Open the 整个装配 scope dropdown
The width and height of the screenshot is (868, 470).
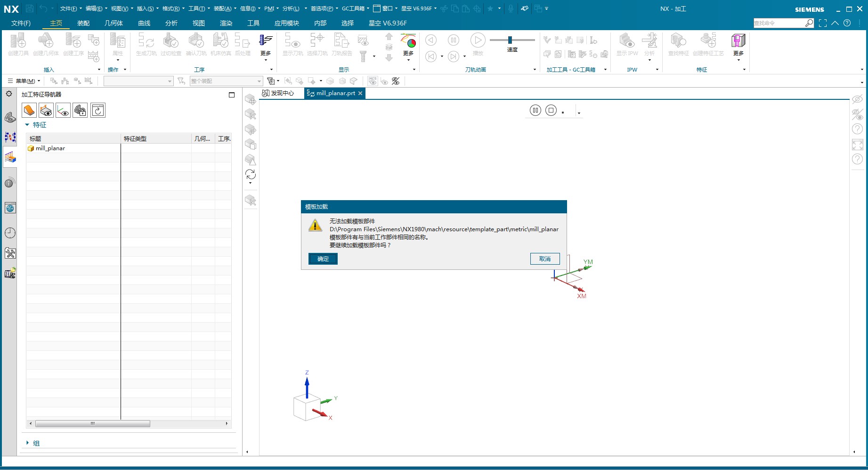point(226,81)
